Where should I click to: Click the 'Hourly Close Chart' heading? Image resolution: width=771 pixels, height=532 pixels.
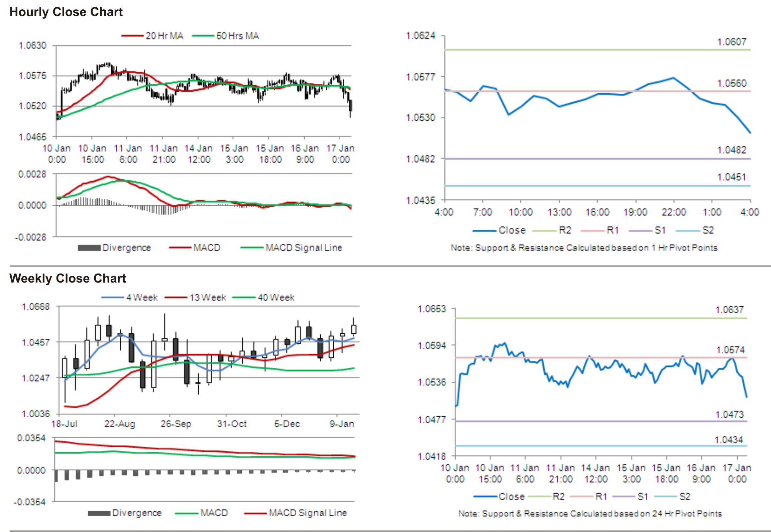coord(66,12)
